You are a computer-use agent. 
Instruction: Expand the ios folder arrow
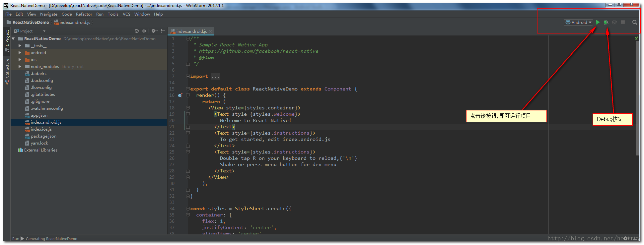20,59
